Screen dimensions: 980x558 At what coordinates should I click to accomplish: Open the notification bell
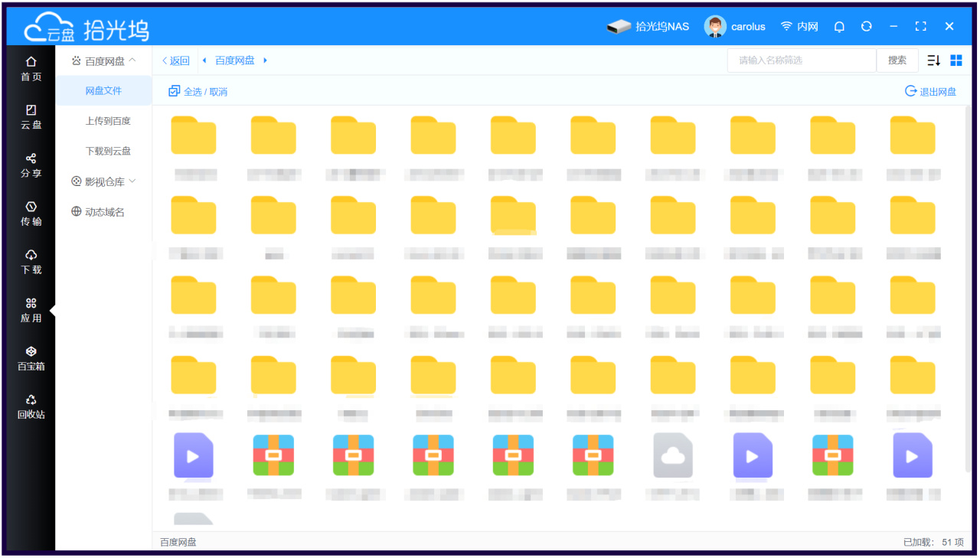click(x=839, y=27)
